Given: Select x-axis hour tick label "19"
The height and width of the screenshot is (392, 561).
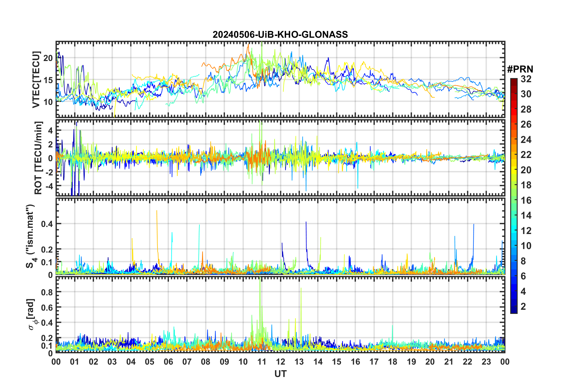Looking at the screenshot, I should pyautogui.click(x=411, y=362).
